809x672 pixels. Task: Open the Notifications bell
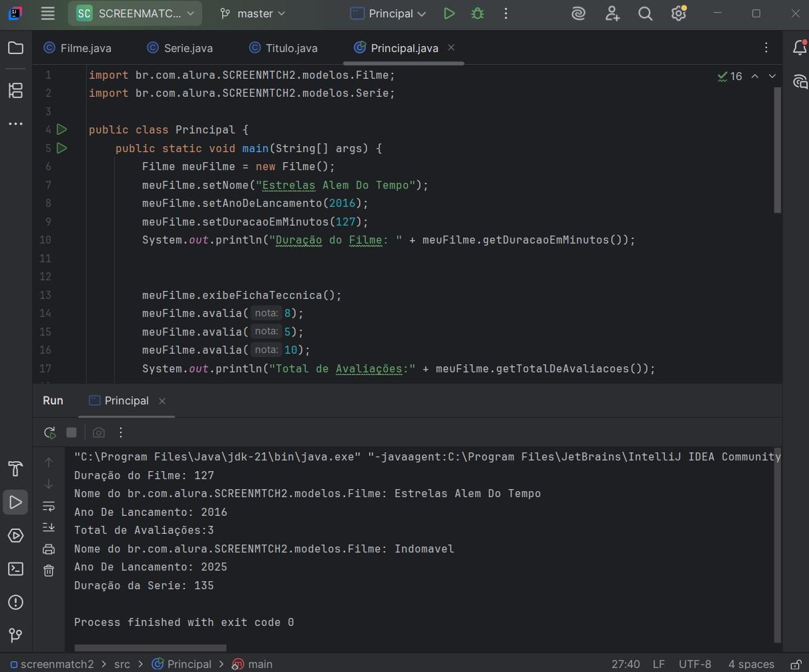(x=799, y=48)
